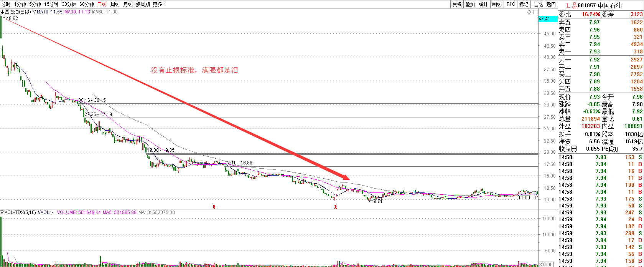Click the 换手 0.01% field
This screenshot has width=644, height=267.
tap(579, 134)
